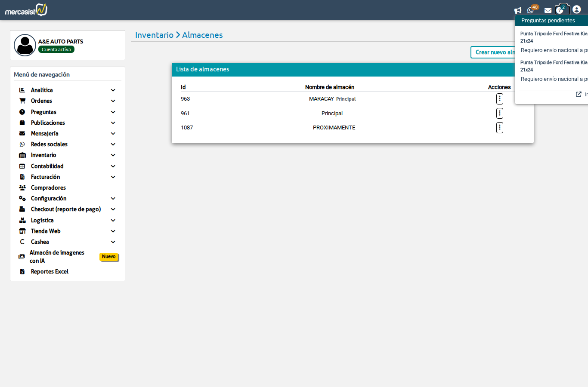This screenshot has height=387, width=588.
Task: Click the A&E AUTO PARTS profile avatar
Action: [x=25, y=45]
